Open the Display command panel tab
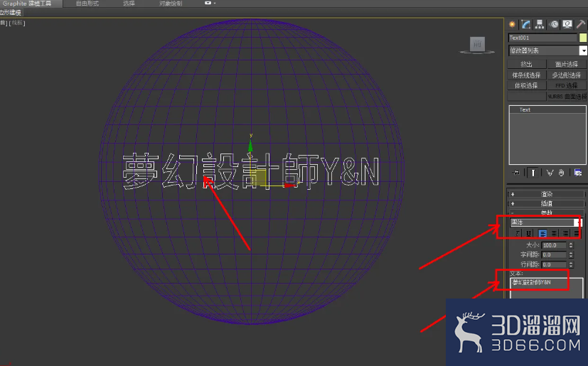 (x=567, y=25)
